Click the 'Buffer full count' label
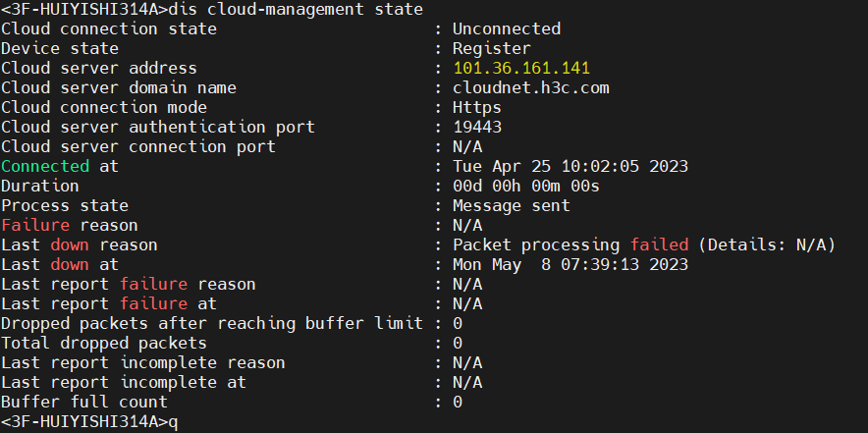 pyautogui.click(x=84, y=403)
